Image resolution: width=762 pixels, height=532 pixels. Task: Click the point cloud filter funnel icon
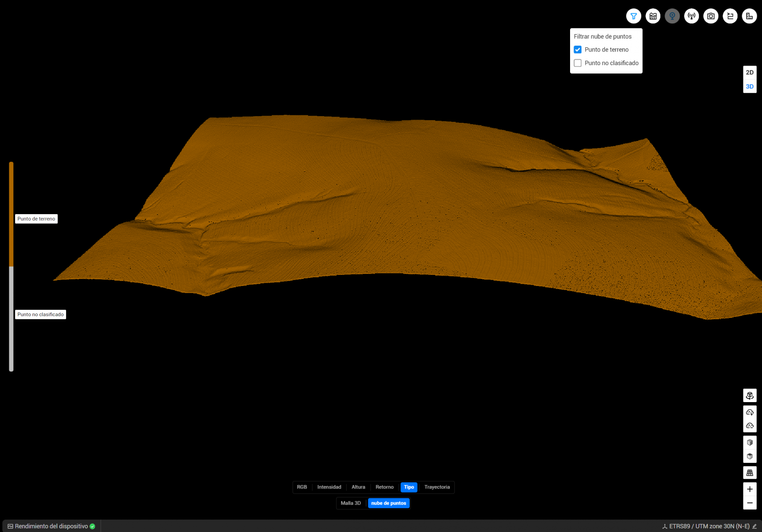633,16
